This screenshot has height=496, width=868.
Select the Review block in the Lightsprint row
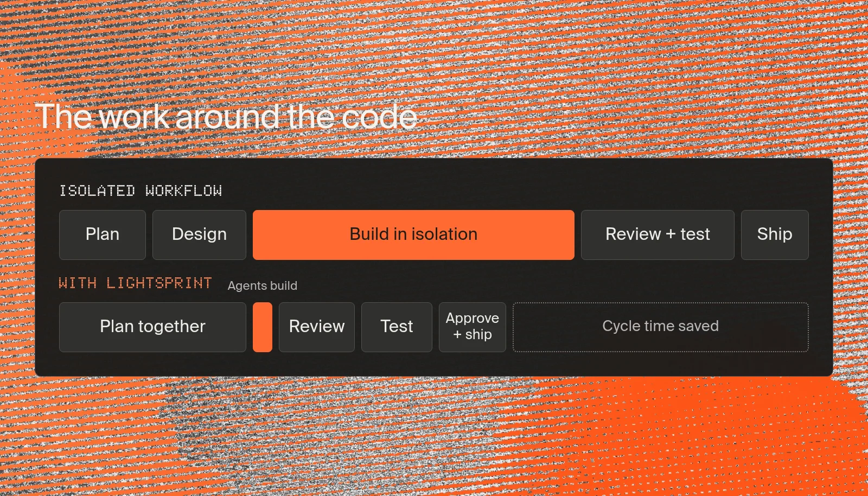click(x=317, y=327)
